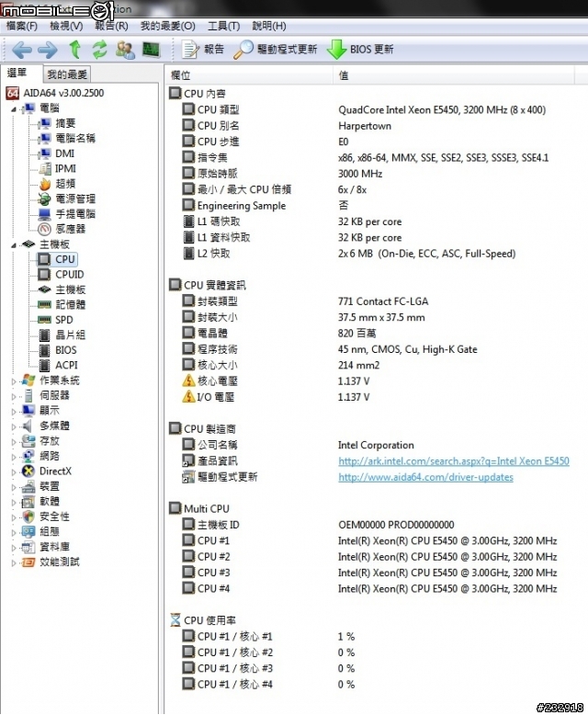This screenshot has height=715, width=588.
Task: Click the 資料庫 database icon
Action: pos(28,547)
